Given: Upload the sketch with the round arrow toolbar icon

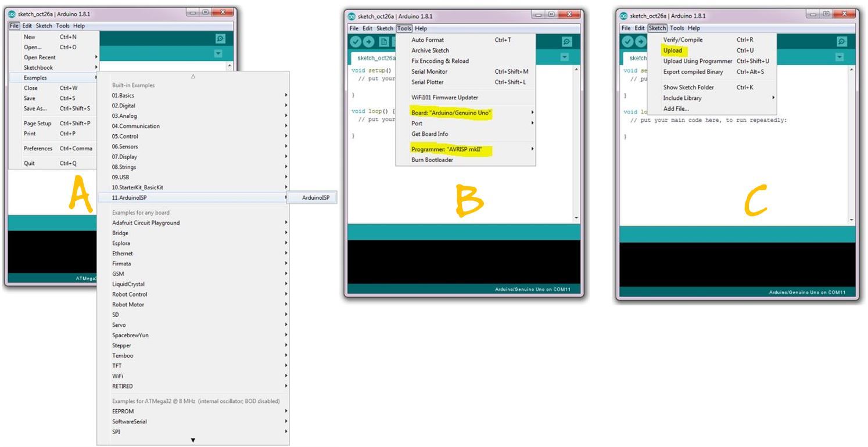Looking at the screenshot, I should point(370,41).
